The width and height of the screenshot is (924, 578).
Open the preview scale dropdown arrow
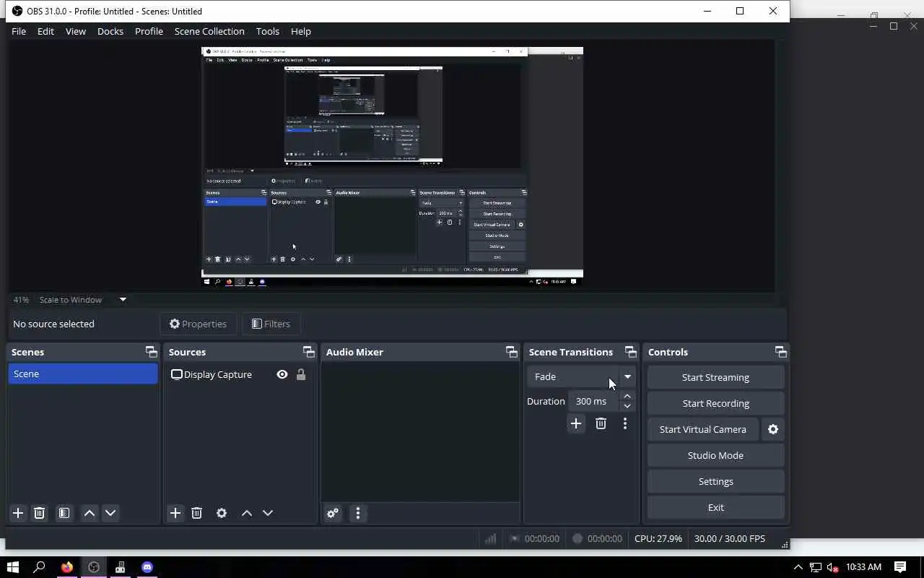click(123, 299)
